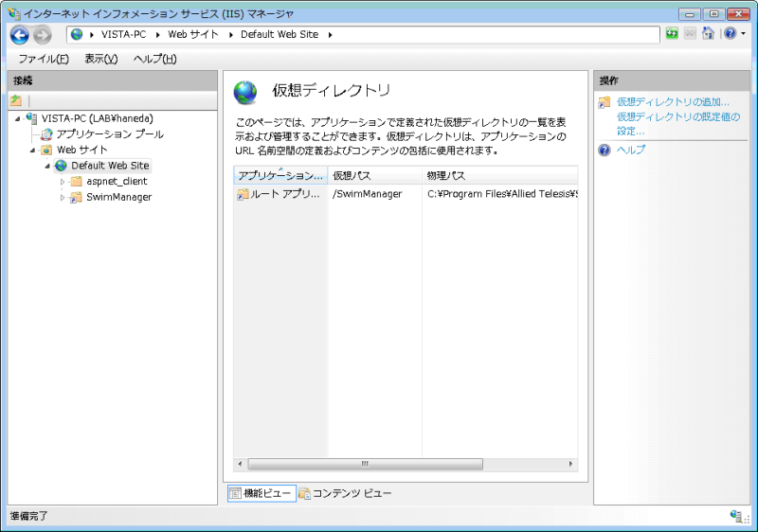The image size is (758, 532).
Task: Click the ルート アプリ row icon
Action: pyautogui.click(x=242, y=194)
